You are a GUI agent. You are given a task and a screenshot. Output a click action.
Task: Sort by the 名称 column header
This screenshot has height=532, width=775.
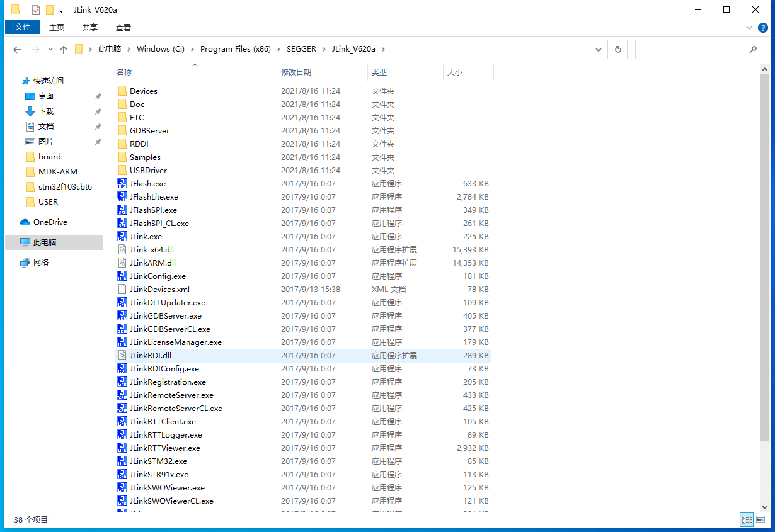click(x=195, y=72)
